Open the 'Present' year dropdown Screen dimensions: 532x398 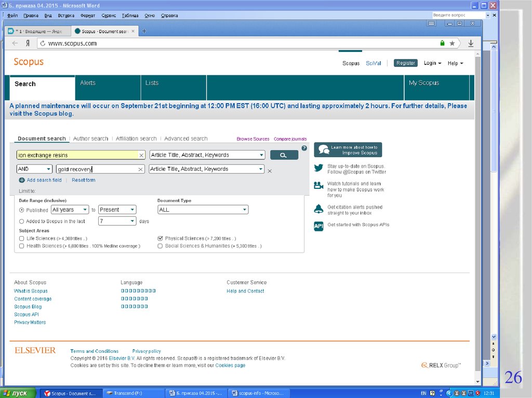pos(117,210)
